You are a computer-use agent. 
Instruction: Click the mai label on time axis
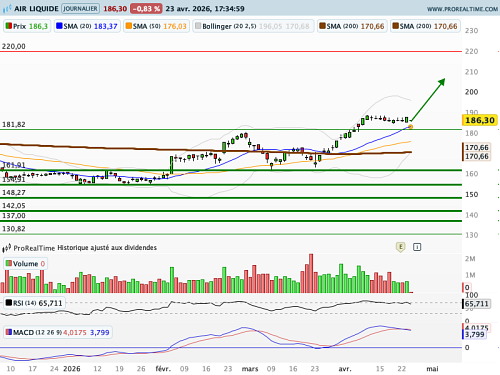432,369
